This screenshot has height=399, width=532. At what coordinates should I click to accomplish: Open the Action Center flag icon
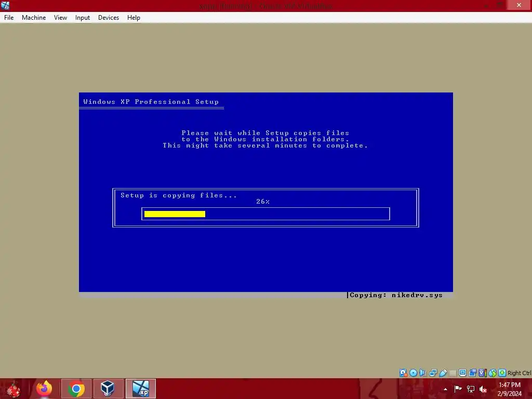[x=458, y=389]
